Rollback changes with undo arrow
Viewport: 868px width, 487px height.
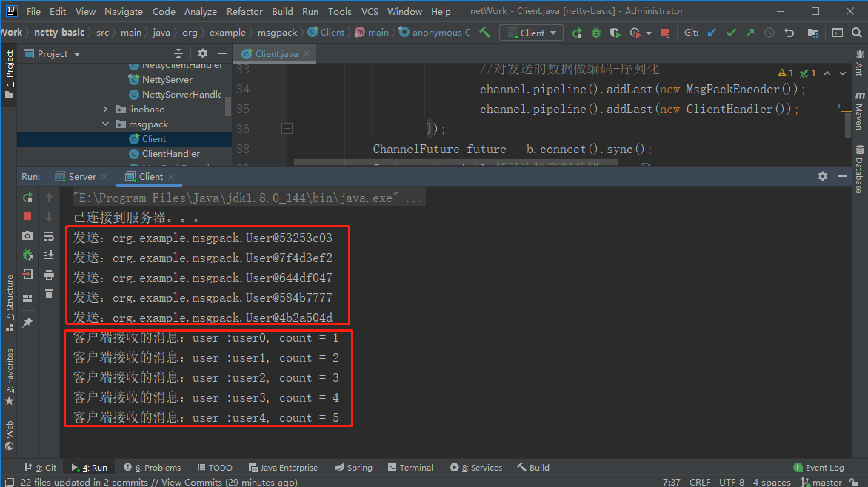click(x=789, y=33)
